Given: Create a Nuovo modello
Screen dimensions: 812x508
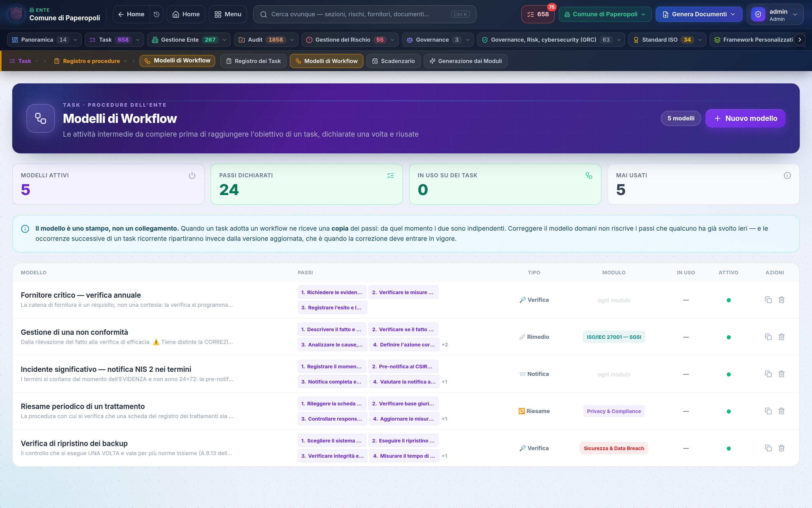Looking at the screenshot, I should click(745, 118).
